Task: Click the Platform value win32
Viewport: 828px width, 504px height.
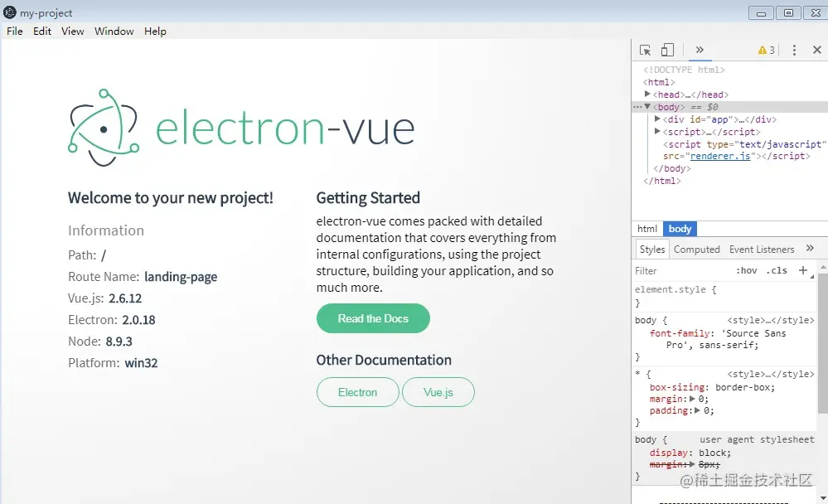Action: click(141, 363)
